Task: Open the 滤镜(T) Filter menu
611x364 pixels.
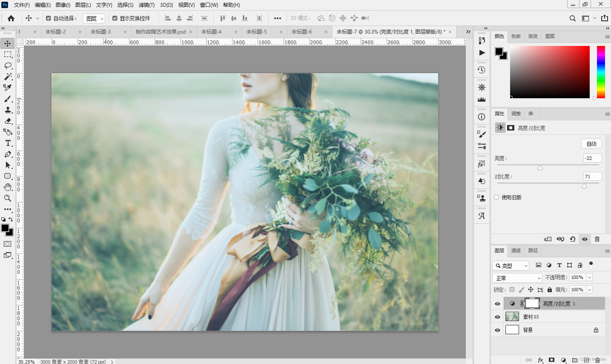Action: 146,5
